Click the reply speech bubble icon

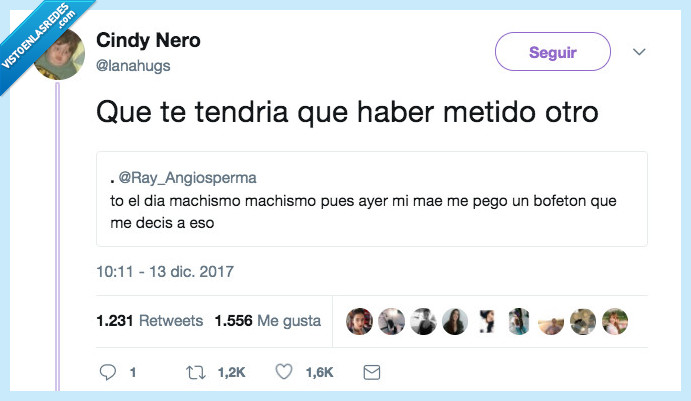(108, 372)
